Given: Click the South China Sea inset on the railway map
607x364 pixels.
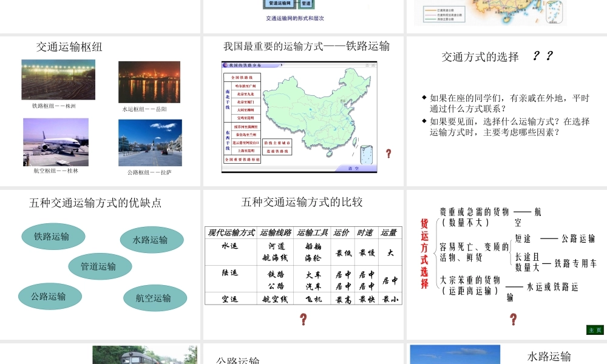Looking at the screenshot, I should click(366, 155).
